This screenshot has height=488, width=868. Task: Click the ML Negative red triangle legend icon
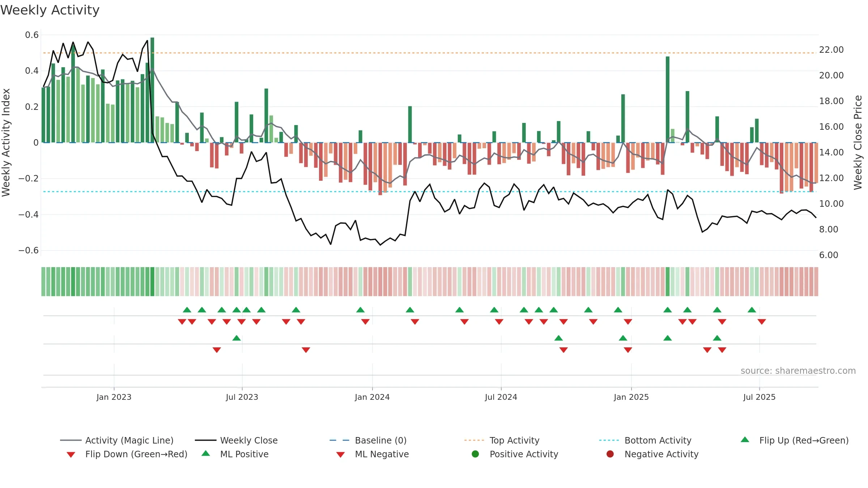pos(341,455)
